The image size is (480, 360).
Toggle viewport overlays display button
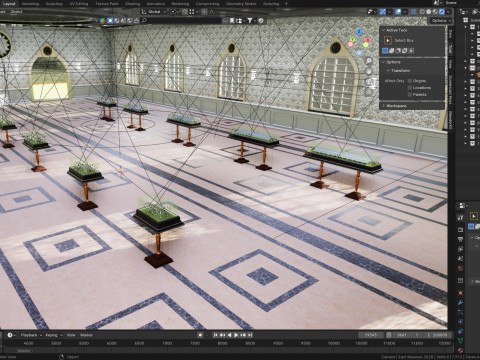tap(398, 12)
